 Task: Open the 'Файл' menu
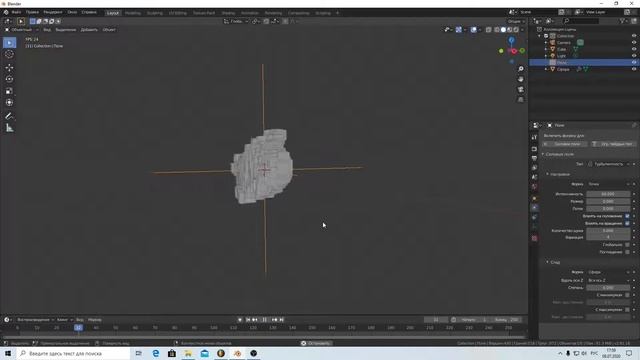pos(16,12)
